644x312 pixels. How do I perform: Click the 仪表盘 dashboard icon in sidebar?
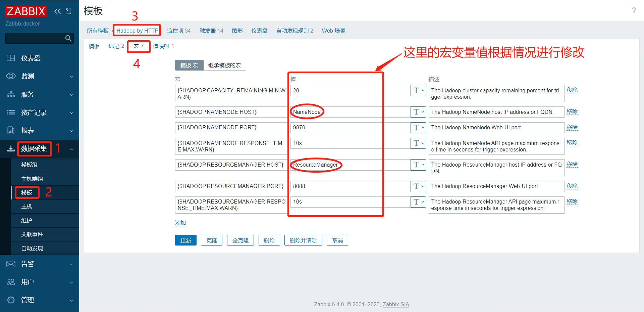click(x=11, y=58)
